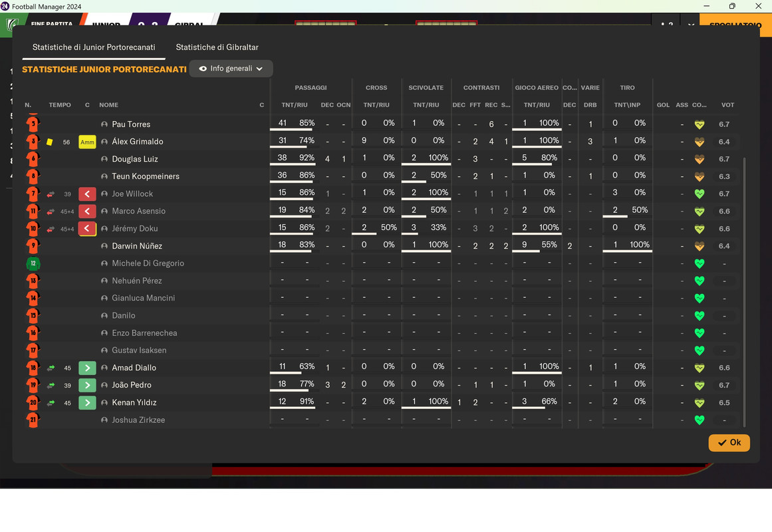The width and height of the screenshot is (772, 532).
Task: Click Joshua Zirkzee's green condition heart
Action: click(699, 420)
